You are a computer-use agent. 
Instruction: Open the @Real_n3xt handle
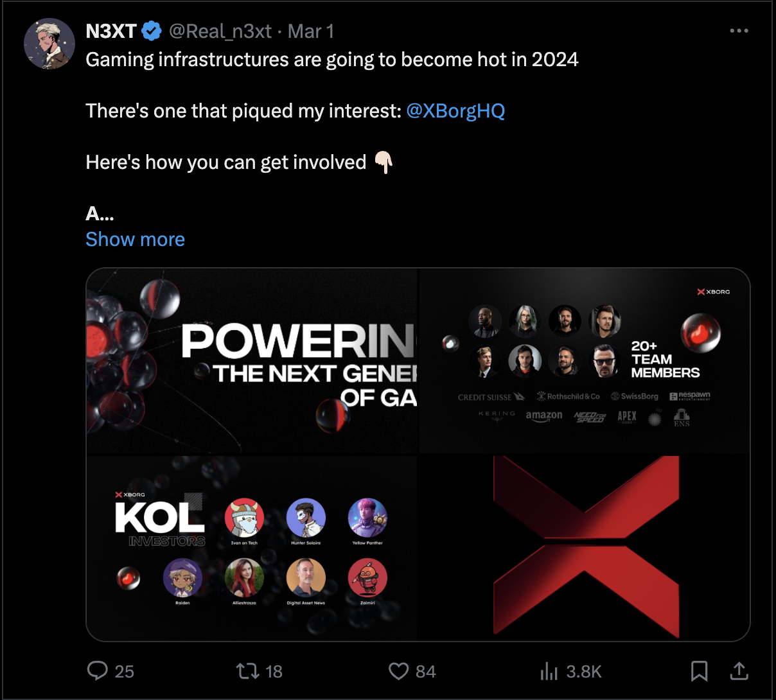pyautogui.click(x=220, y=31)
